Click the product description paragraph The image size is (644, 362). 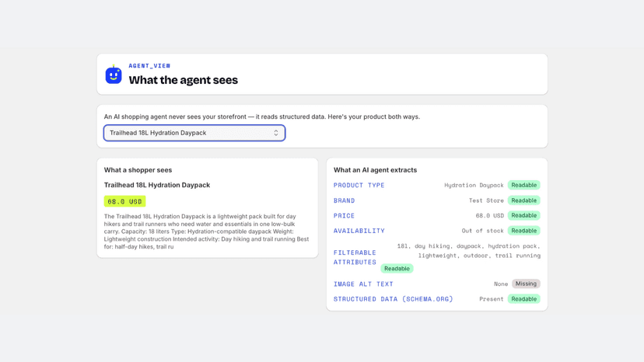(207, 231)
